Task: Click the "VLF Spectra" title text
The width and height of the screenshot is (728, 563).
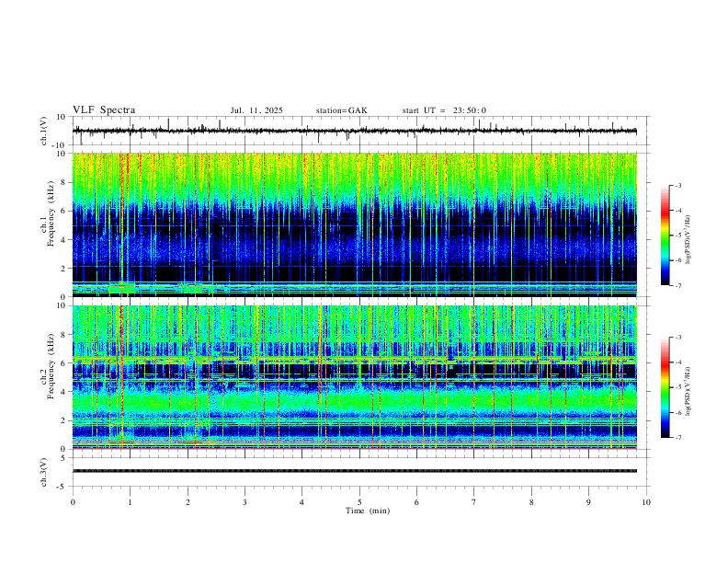Action: 104,110
